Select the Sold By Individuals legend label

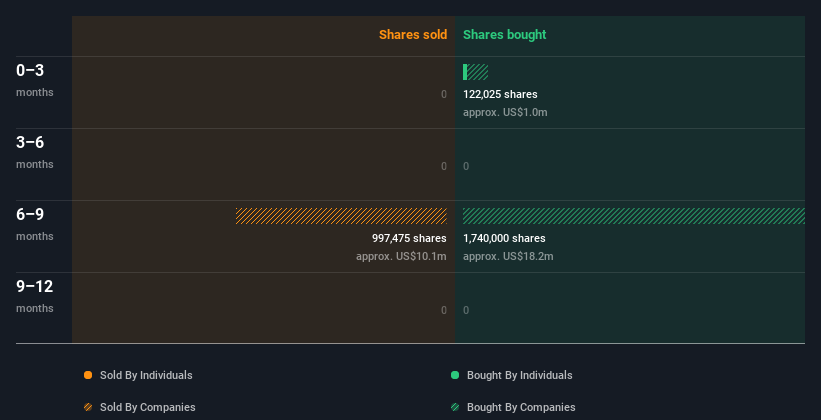146,375
